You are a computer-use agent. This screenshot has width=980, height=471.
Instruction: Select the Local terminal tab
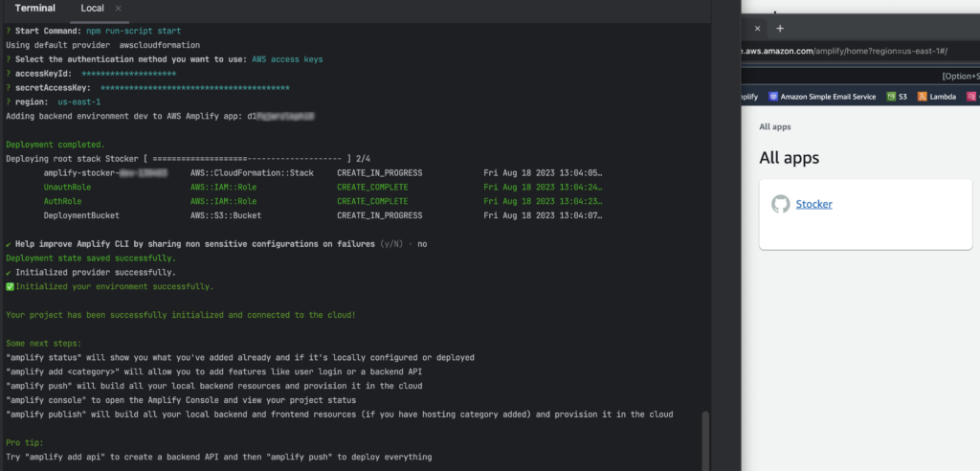pos(92,9)
